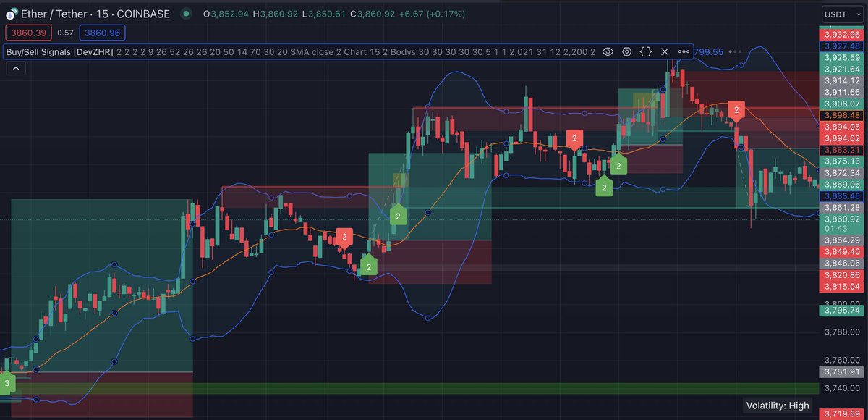Open the USDT currency dropdown

click(x=842, y=14)
